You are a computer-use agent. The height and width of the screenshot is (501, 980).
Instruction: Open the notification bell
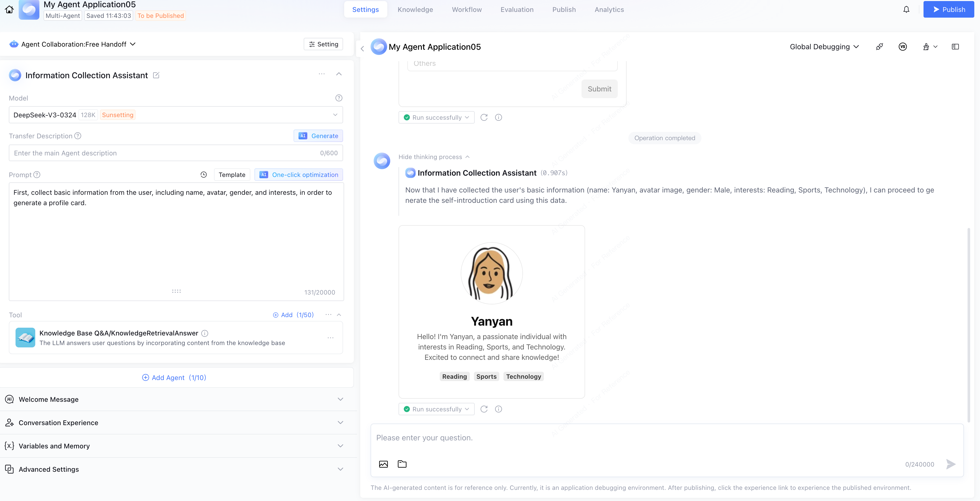[x=906, y=10]
